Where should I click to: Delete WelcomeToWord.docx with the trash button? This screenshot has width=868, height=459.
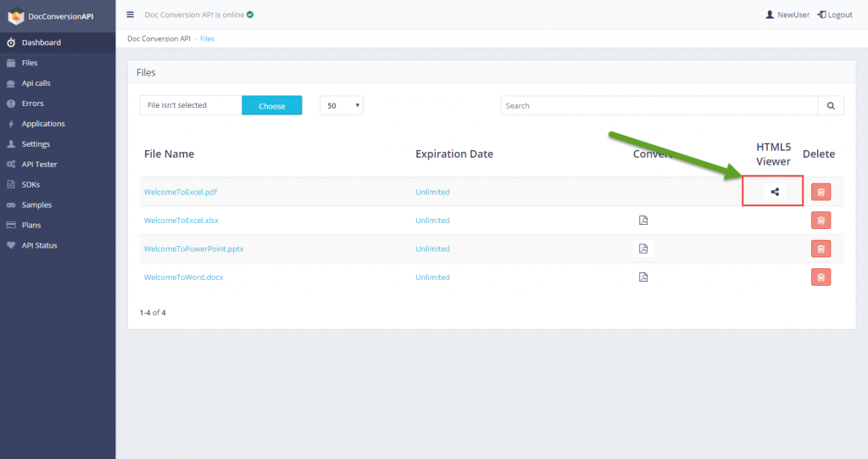(821, 277)
